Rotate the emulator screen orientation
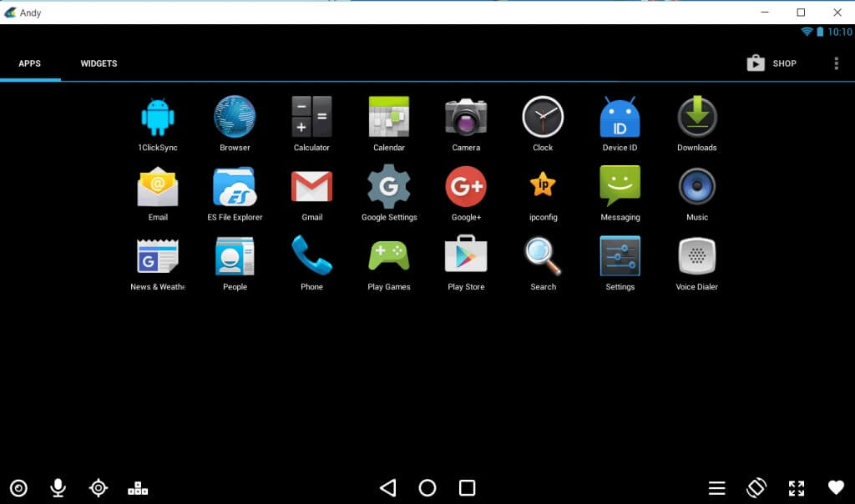Screen dimensions: 855x504 [756, 488]
